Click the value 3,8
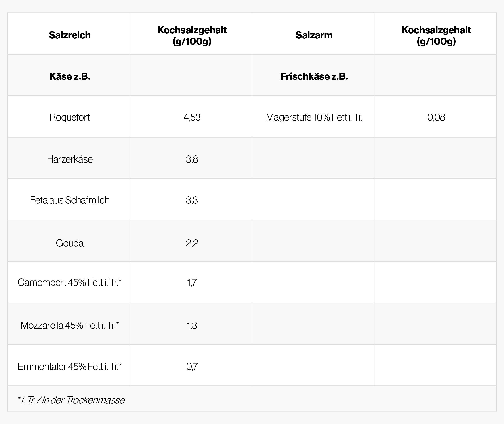Screen dimensions: 504x424 click(x=192, y=159)
